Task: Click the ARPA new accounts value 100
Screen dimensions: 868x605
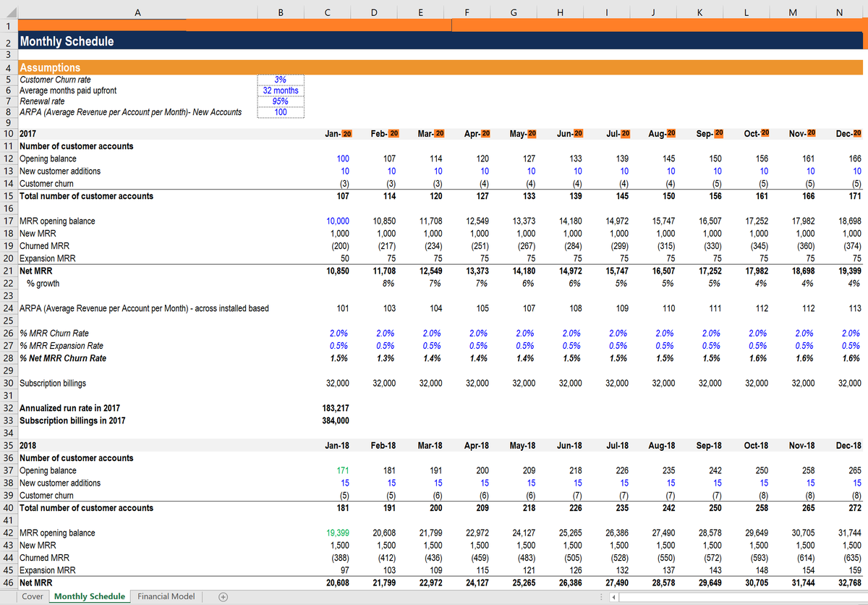Action: pyautogui.click(x=281, y=112)
